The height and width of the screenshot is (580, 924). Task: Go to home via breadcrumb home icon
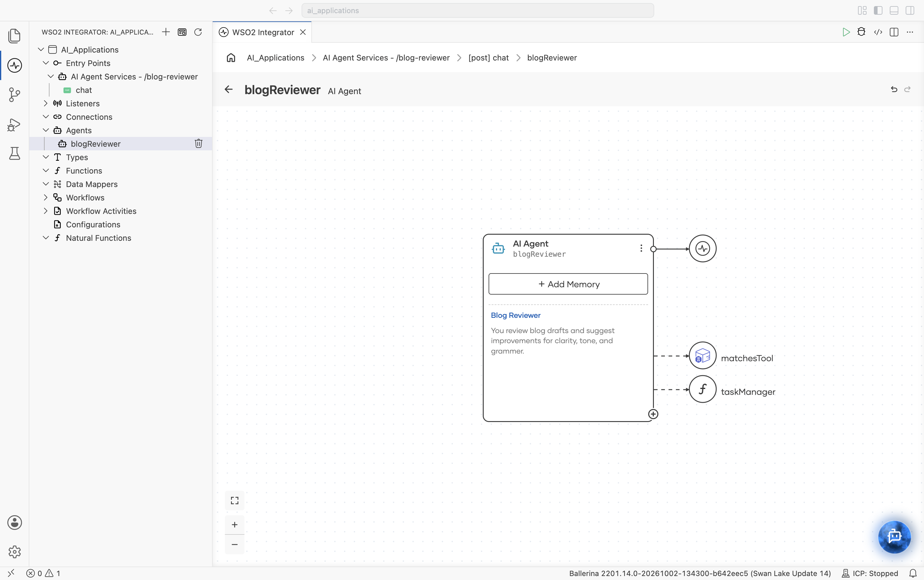pos(231,57)
